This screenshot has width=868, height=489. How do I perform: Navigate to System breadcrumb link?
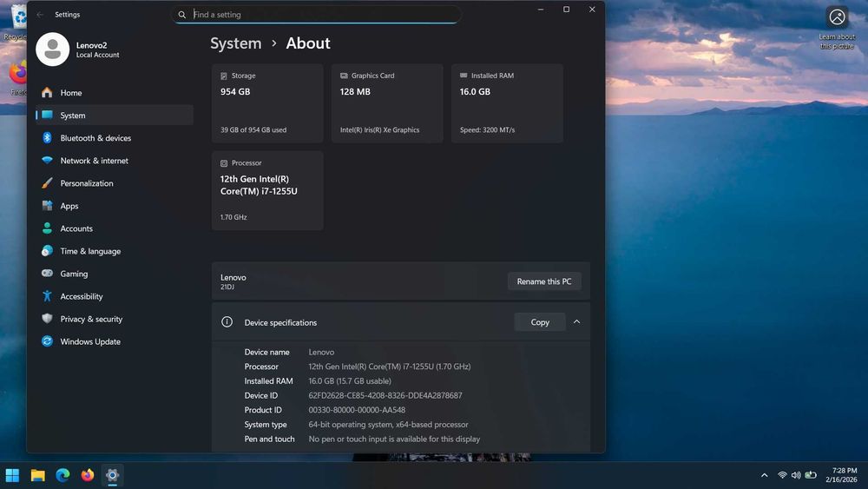tap(236, 43)
